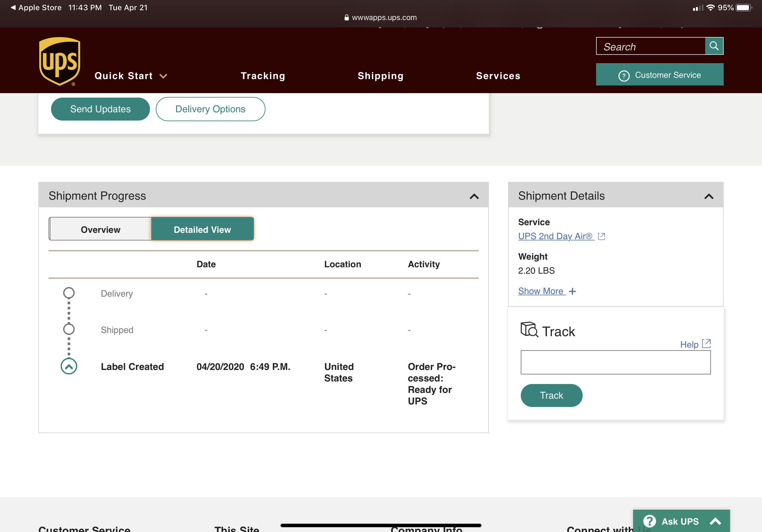762x532 pixels.
Task: Open the Shipping menu
Action: click(380, 76)
